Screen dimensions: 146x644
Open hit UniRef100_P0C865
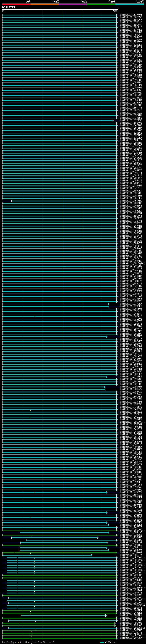(x=131, y=585)
